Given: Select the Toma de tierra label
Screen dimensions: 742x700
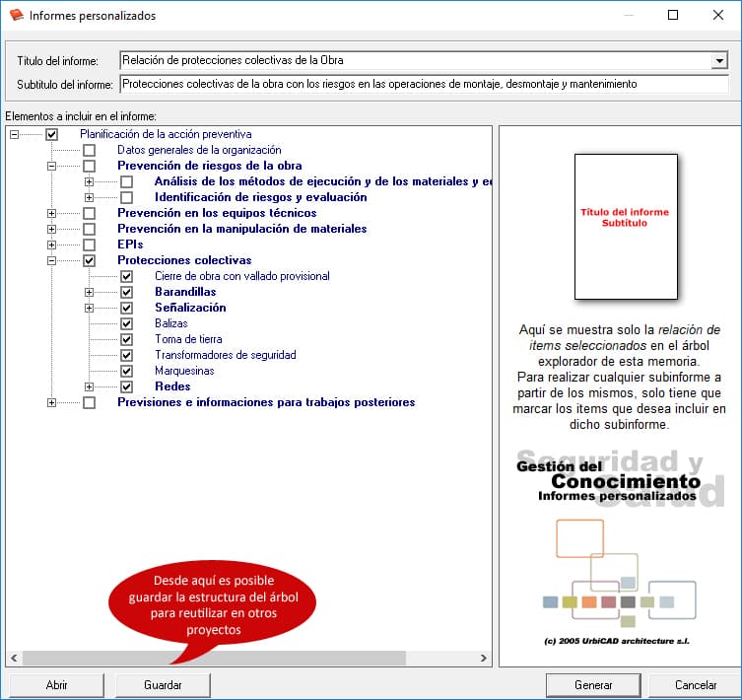Looking at the screenshot, I should (188, 339).
